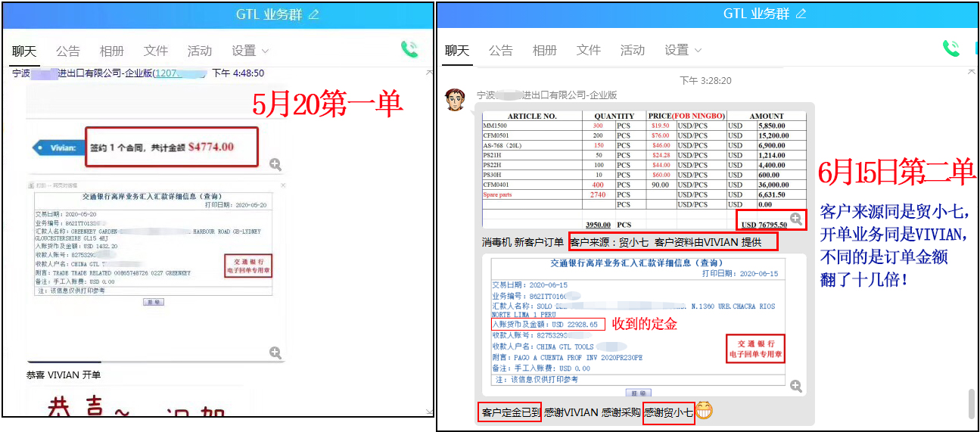Open the 设置 dropdown in the right window
980x432 pixels.
(683, 50)
